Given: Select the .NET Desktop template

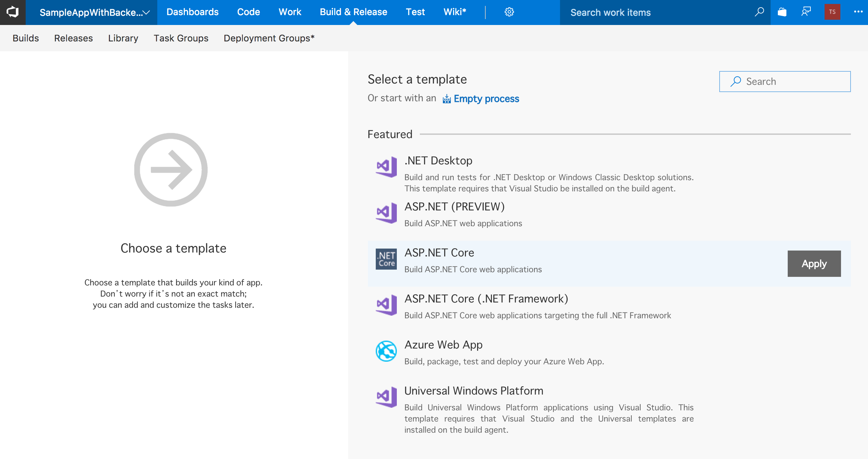Looking at the screenshot, I should 438,161.
